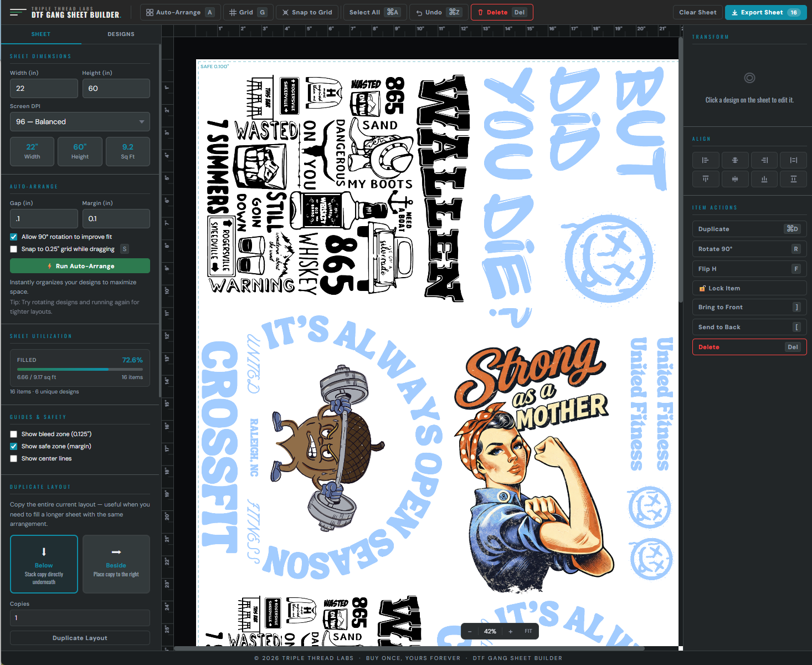Click the FIT zoom button
Viewport: 812px width, 665px height.
(528, 631)
